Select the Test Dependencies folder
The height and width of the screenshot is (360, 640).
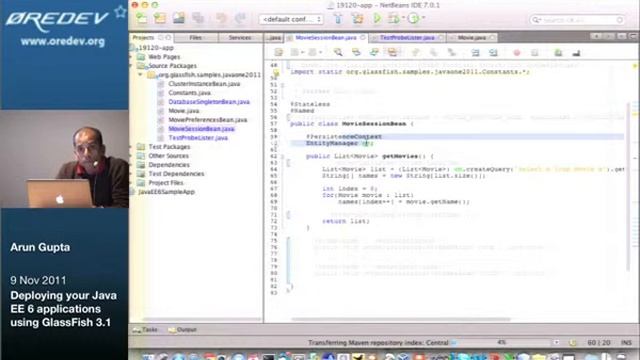point(176,173)
